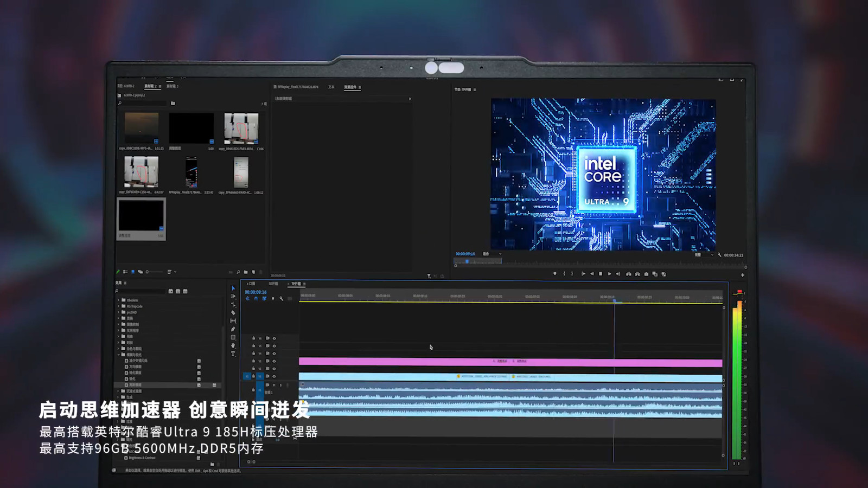Screen dimensions: 868x488
Task: Switch to 项目: 6187B-2 project tab
Action: [x=126, y=86]
